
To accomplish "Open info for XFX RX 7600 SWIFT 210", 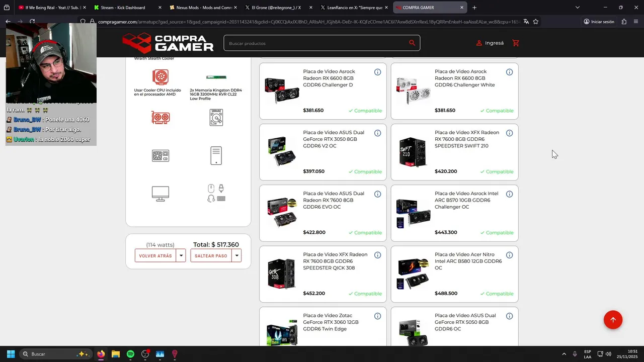I will pos(509,133).
